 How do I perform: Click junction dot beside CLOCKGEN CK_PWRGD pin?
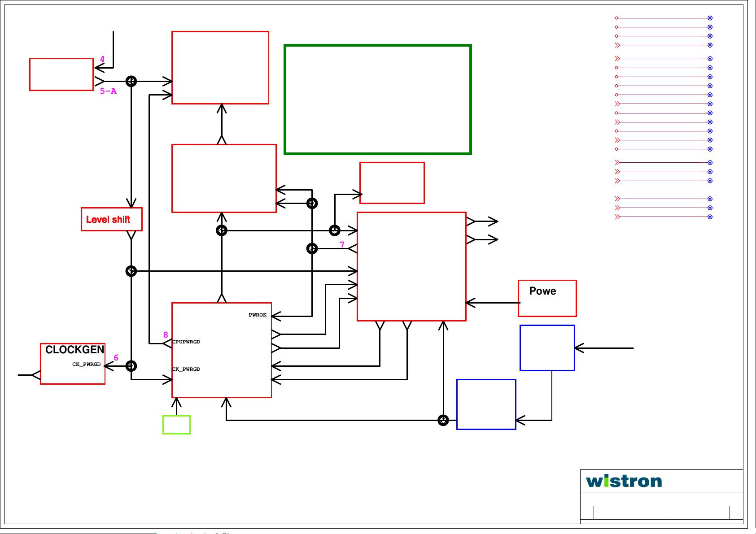pyautogui.click(x=131, y=366)
